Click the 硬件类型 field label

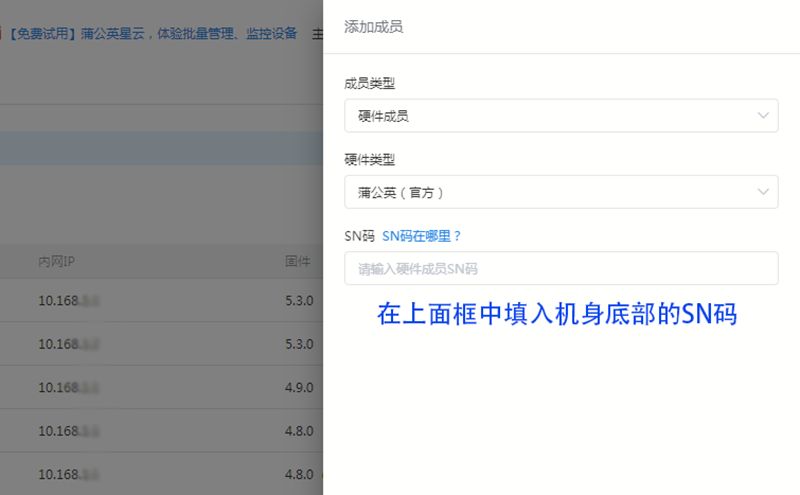[369, 160]
